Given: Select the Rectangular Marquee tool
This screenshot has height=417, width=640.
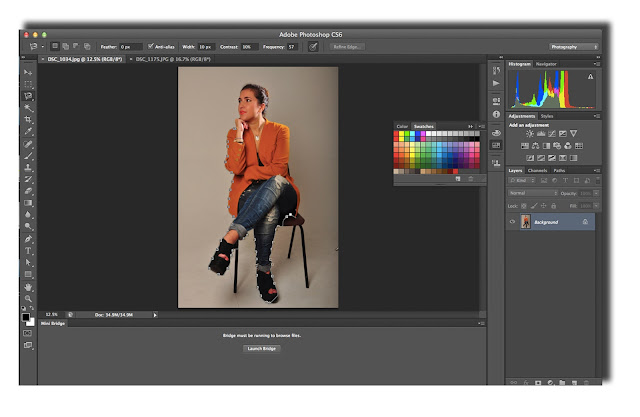Looking at the screenshot, I should point(28,84).
